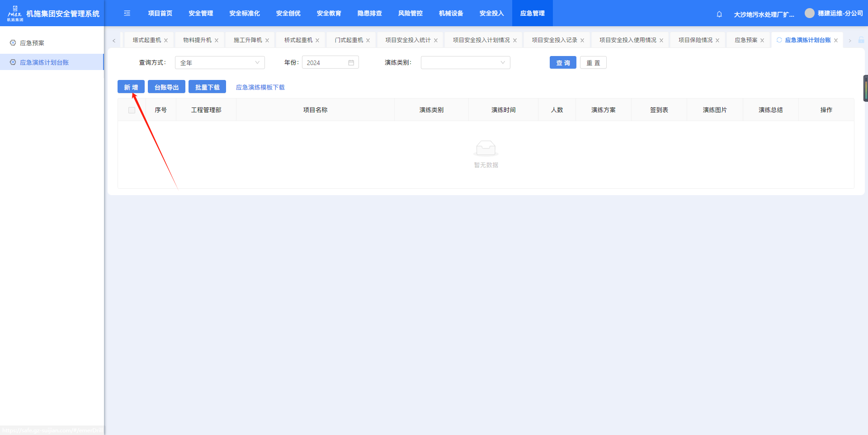Open the 安全管理 top menu
Viewport: 868px width, 435px height.
(201, 14)
